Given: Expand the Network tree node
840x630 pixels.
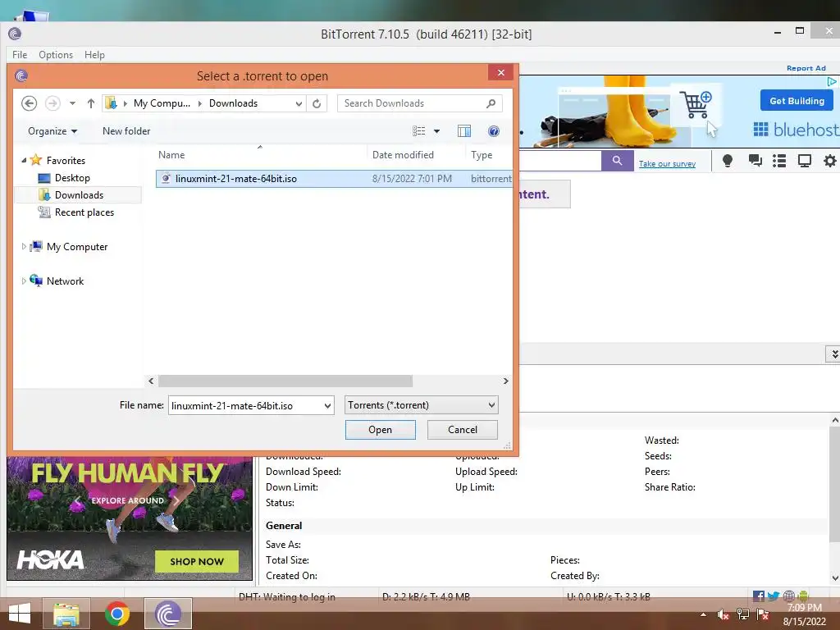Looking at the screenshot, I should (24, 281).
